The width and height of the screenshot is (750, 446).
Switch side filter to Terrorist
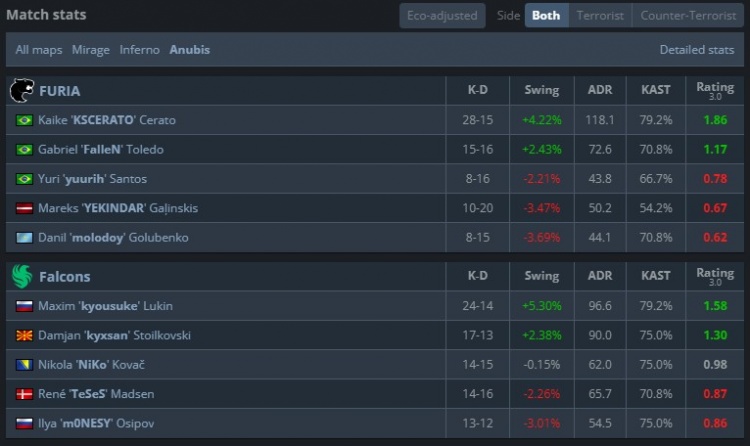601,16
